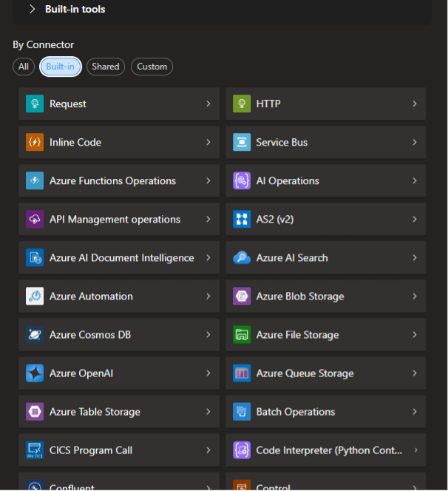
Task: Select the Azure Cosmos DB icon
Action: click(35, 335)
